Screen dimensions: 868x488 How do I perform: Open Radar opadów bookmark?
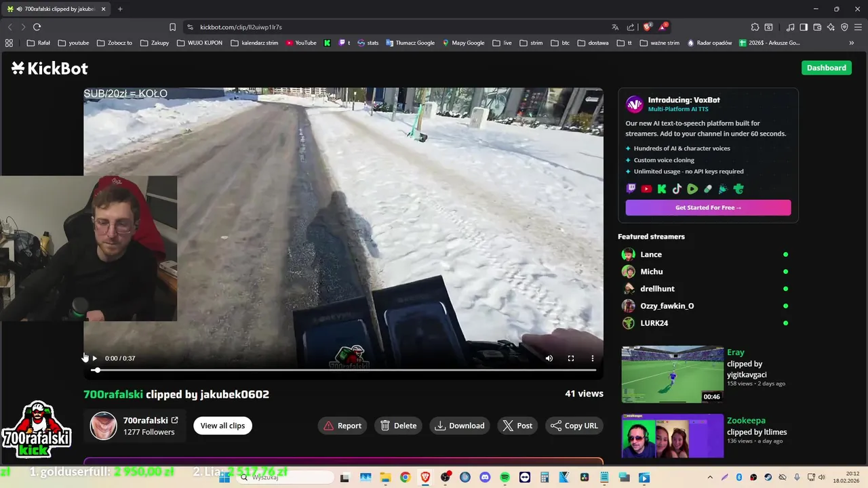[709, 43]
